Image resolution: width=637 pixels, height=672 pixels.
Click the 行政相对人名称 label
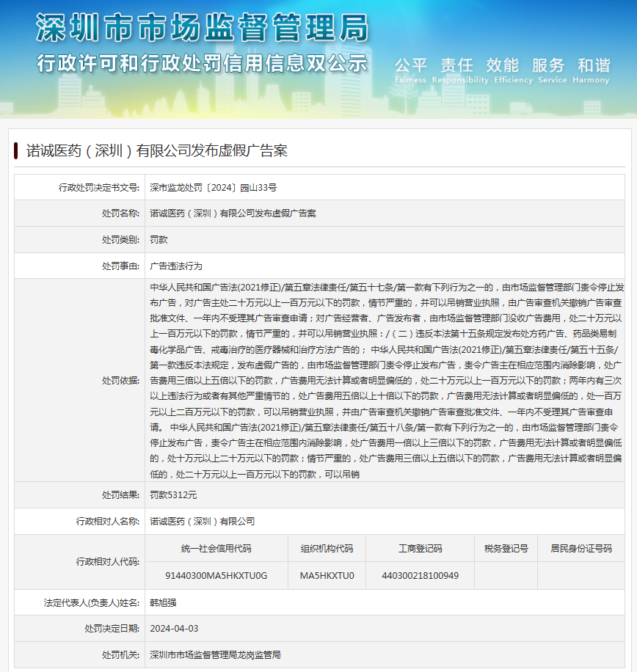108,521
